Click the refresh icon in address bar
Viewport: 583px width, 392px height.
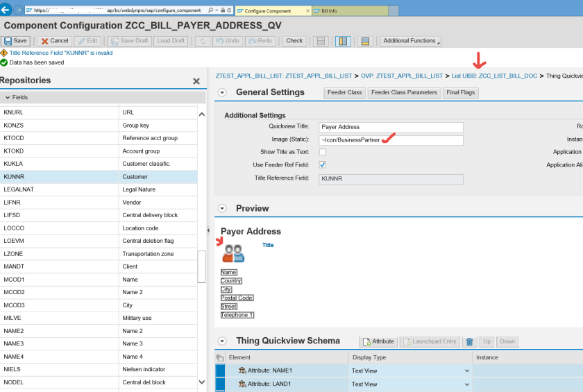tap(229, 10)
